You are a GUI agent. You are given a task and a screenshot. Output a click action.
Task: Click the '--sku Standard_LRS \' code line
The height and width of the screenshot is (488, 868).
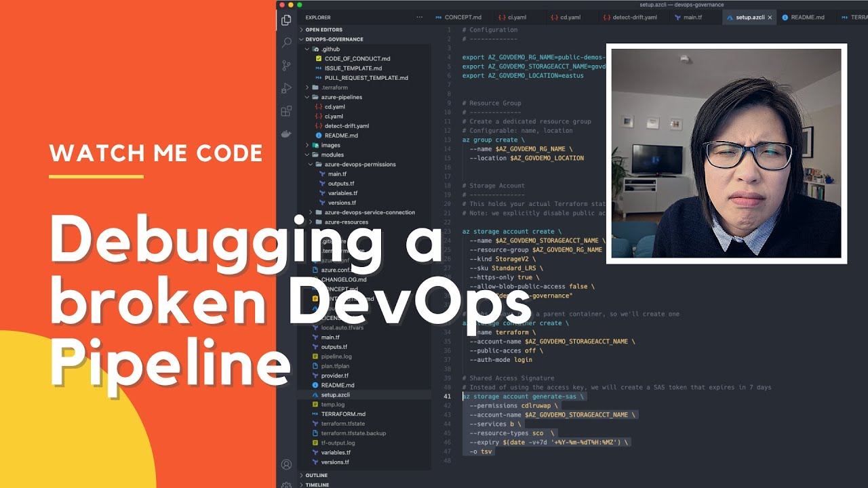(506, 268)
